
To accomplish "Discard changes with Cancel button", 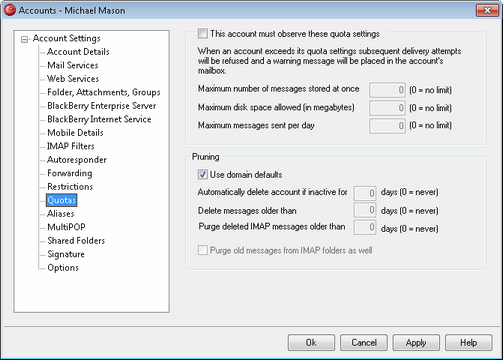I will (x=364, y=343).
